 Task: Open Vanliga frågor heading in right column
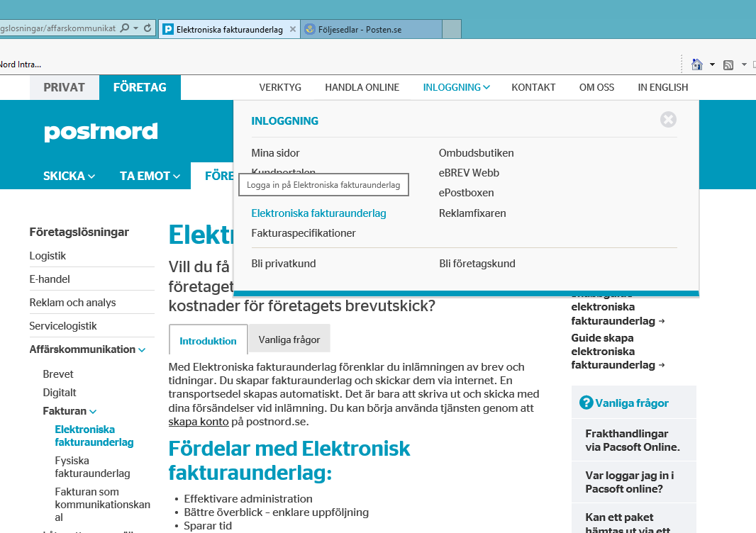[632, 403]
